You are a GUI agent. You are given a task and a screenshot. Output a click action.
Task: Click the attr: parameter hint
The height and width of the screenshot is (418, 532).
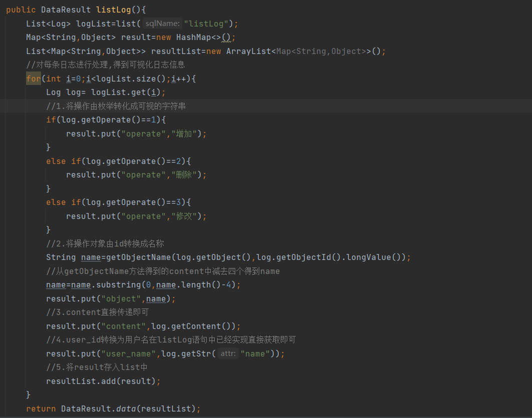point(228,353)
